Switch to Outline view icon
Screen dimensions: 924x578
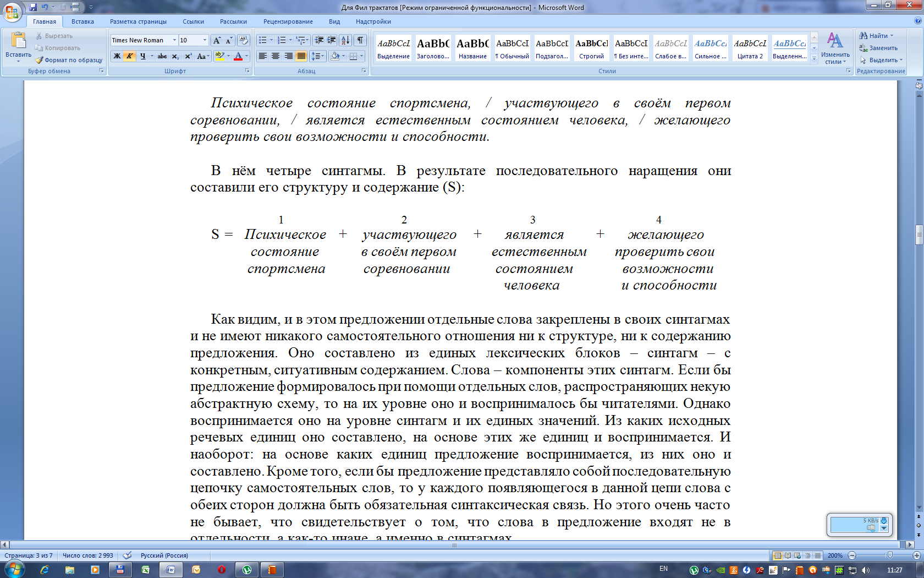pyautogui.click(x=808, y=555)
